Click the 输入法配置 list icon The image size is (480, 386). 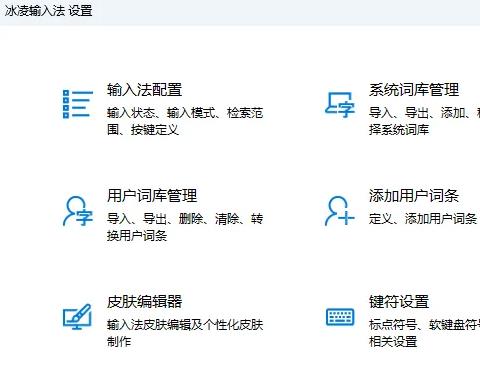(x=78, y=104)
